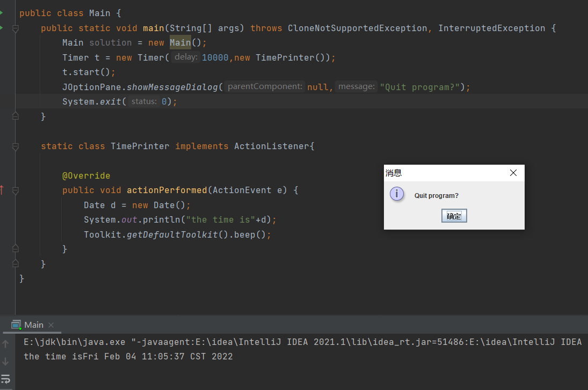Click the "Quit program?" string in code
Viewport: 588px width, 390px height.
point(419,87)
